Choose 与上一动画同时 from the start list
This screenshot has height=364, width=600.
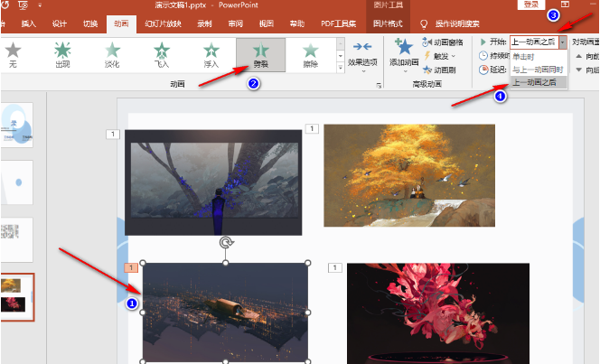coord(539,70)
